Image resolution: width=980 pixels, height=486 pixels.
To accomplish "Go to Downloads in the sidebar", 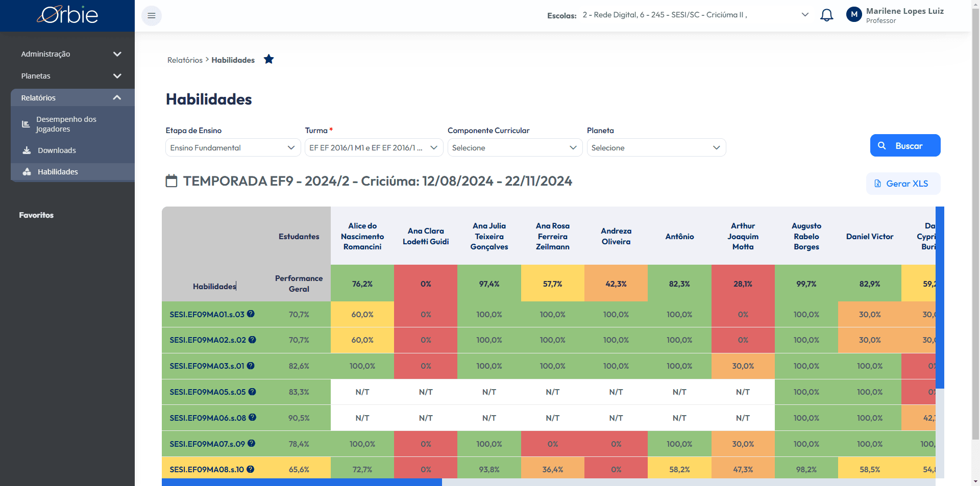I will (72, 150).
